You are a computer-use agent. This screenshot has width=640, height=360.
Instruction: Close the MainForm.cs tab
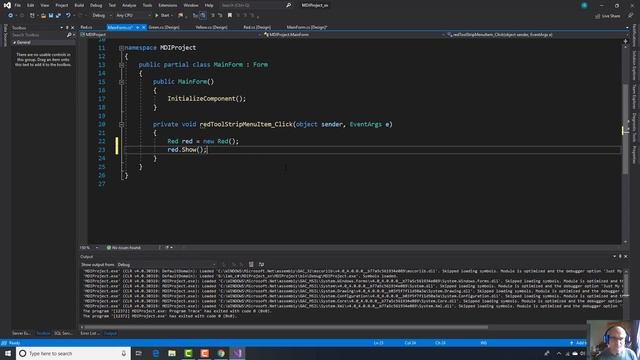144,27
